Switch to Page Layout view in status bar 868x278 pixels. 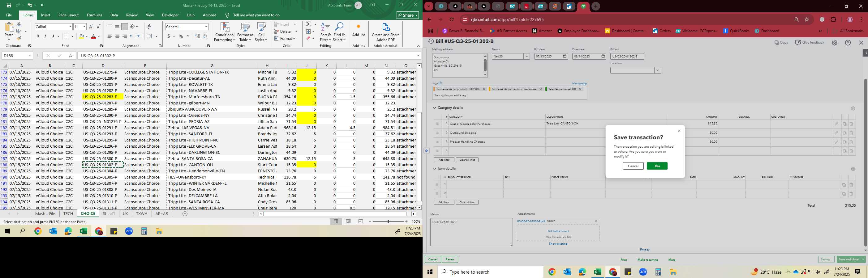pos(348,221)
